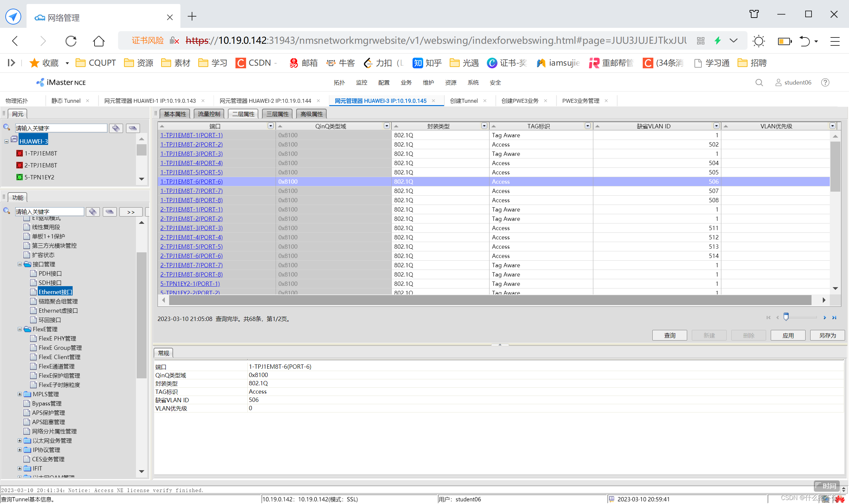Open link 1-TPJ1EM8T-2(PORT-2)
The height and width of the screenshot is (504, 849).
coord(192,144)
